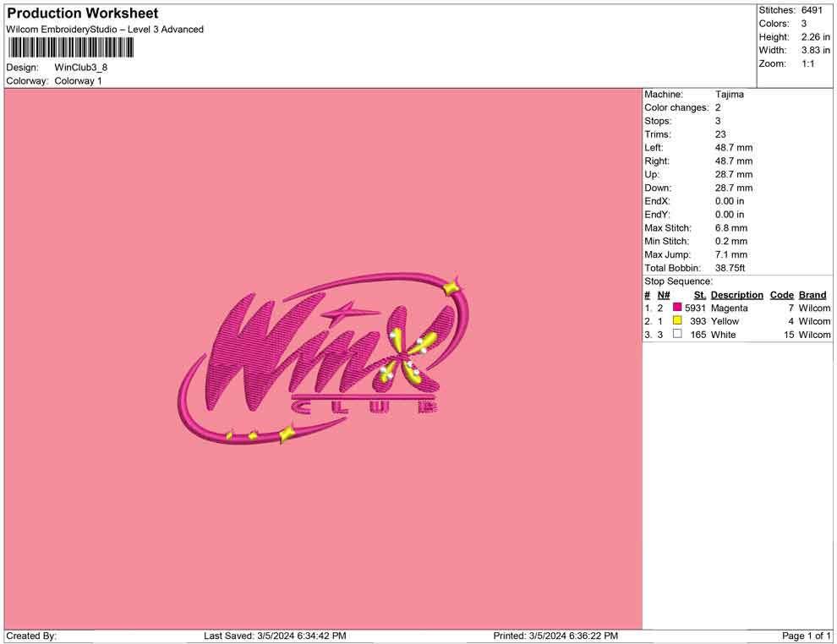
Task: Select the design name 'WinClub3_8'
Action: [80, 68]
